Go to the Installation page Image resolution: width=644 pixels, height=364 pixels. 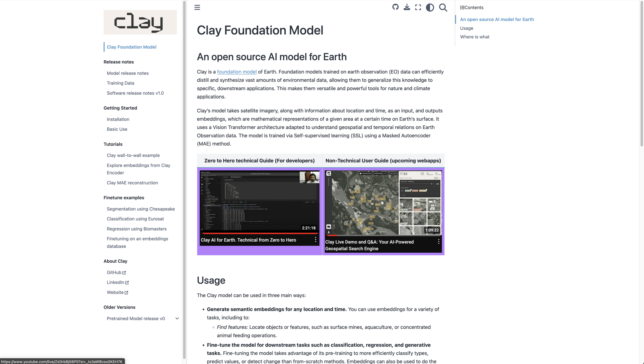coord(118,119)
